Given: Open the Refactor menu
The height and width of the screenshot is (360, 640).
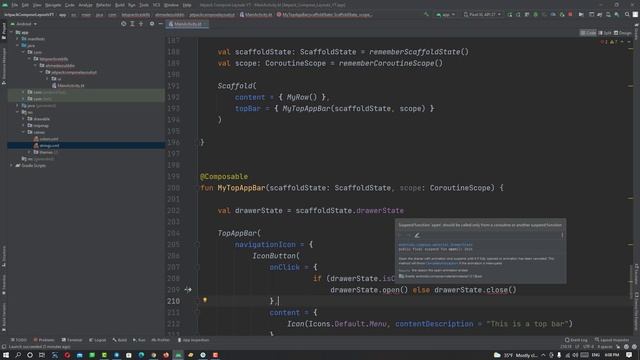Looking at the screenshot, I should [x=103, y=5].
